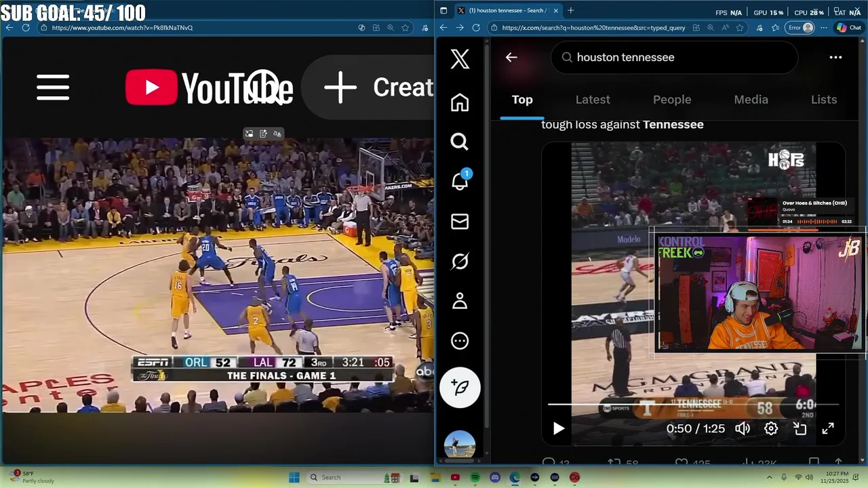This screenshot has height=488, width=868.
Task: Open the Copilot Chat button
Action: tap(849, 28)
